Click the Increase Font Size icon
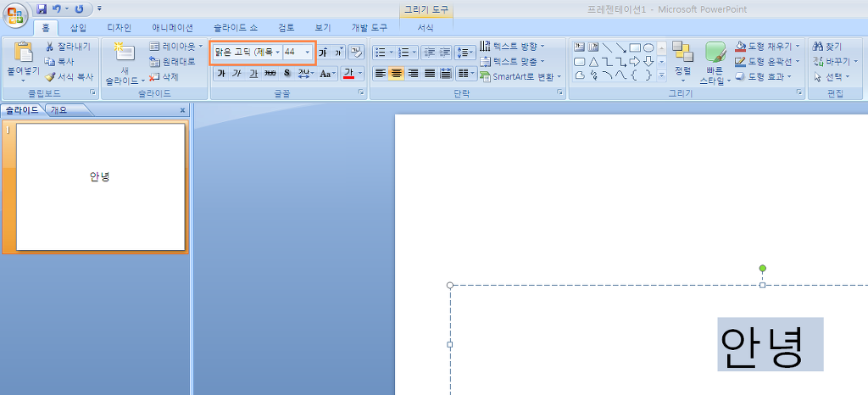 coord(323,52)
